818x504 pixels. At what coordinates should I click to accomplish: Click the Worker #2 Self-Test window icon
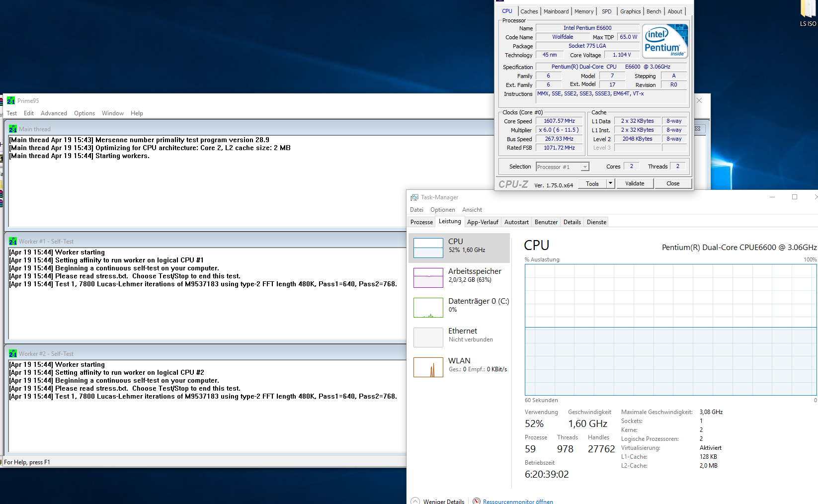click(13, 353)
